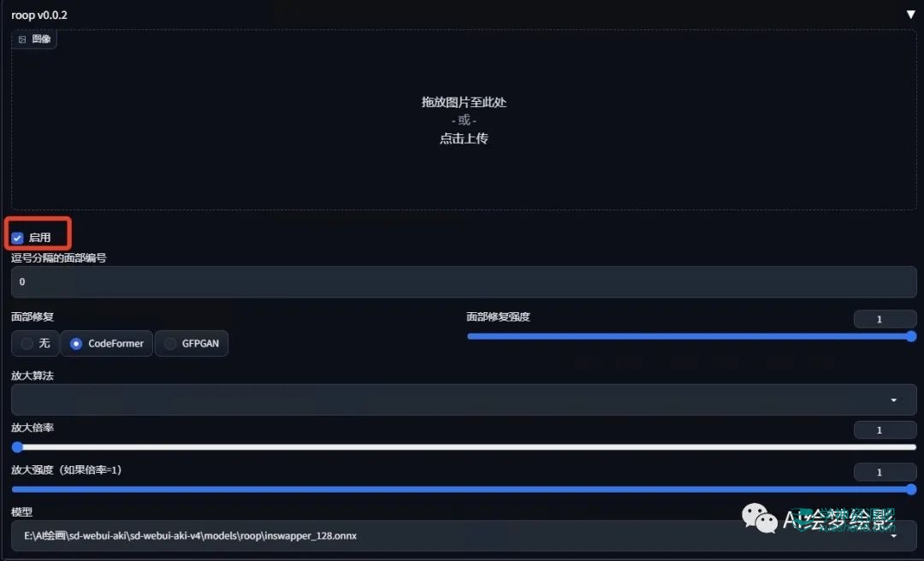Screen dimensions: 924x561
Task: Select the CodeFormer radio button
Action: tap(76, 344)
